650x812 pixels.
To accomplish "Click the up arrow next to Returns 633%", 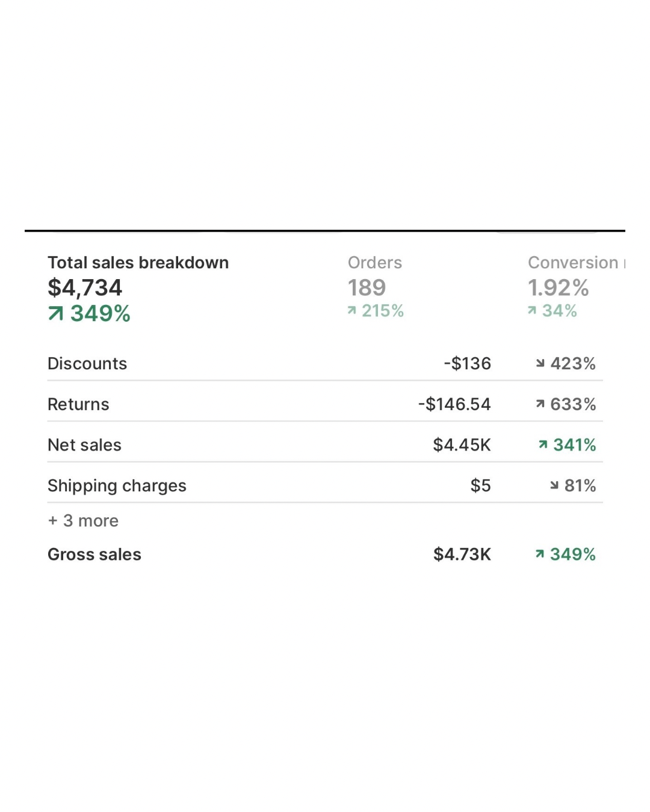I will (540, 404).
